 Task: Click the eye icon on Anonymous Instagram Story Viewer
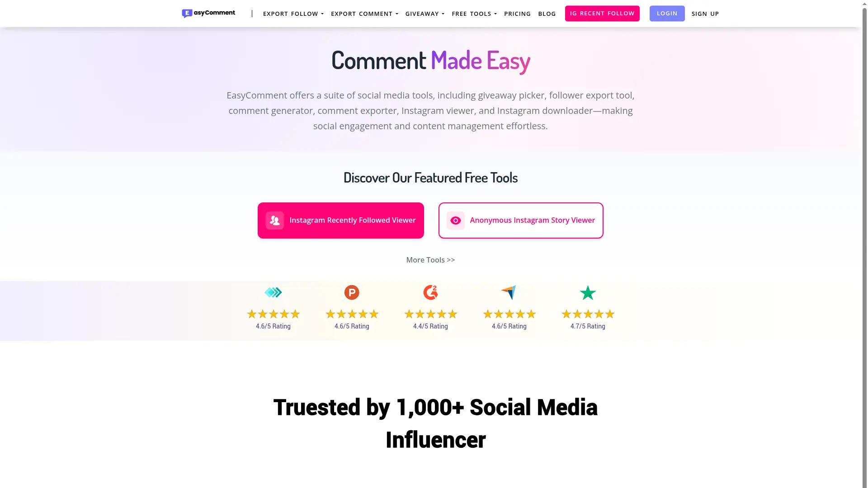pos(455,220)
